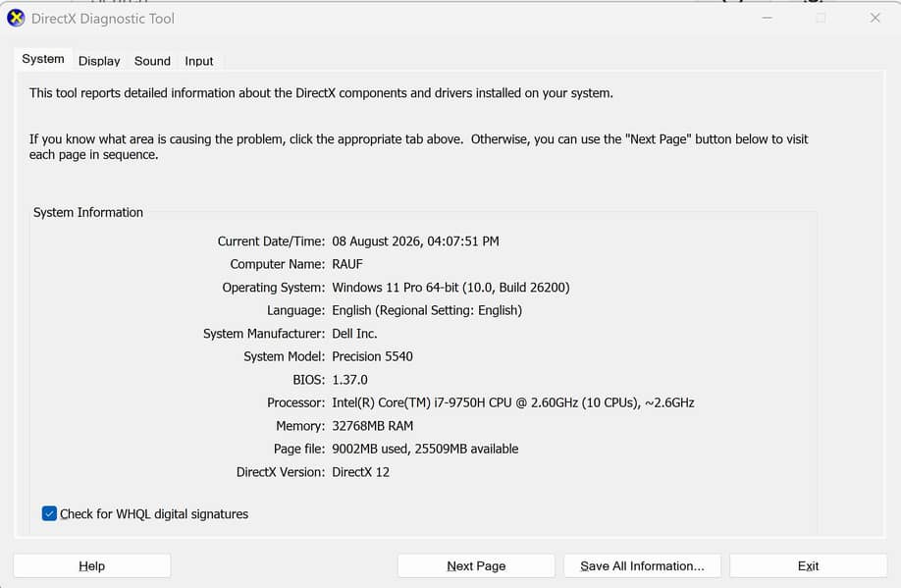Image resolution: width=901 pixels, height=588 pixels.
Task: Click Save All Information button
Action: click(x=642, y=565)
